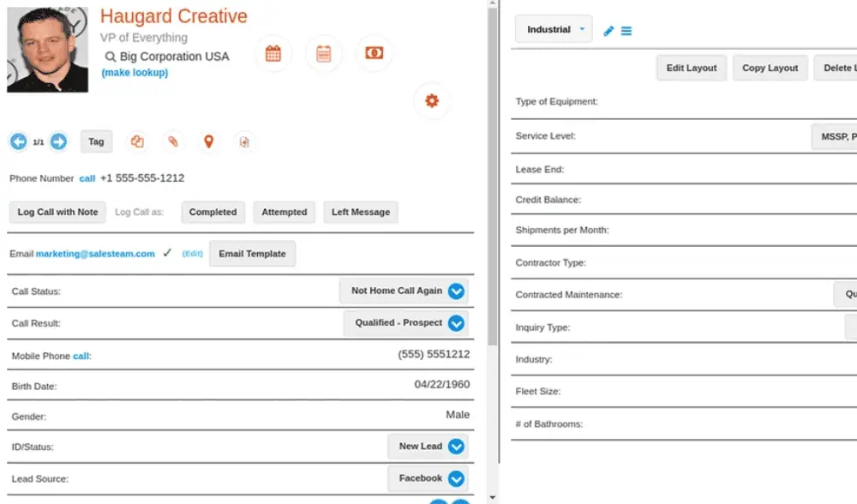Viewport: 857px width, 504px height.
Task: Go to the next record arrow
Action: (58, 141)
